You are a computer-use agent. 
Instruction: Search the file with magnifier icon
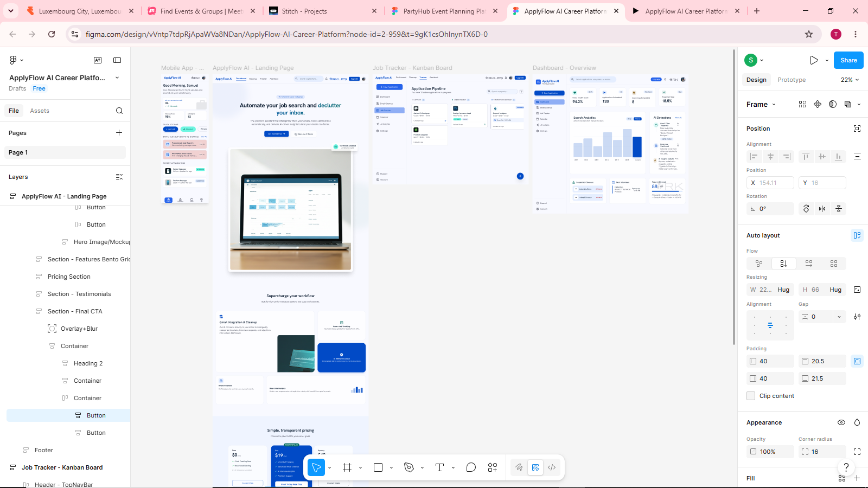[x=119, y=111]
